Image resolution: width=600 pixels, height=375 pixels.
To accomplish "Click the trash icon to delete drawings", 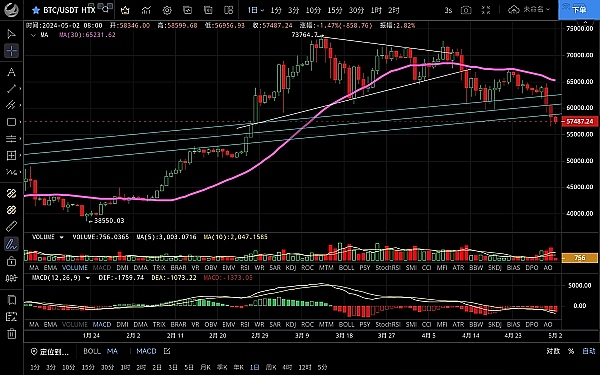I will coord(11,334).
